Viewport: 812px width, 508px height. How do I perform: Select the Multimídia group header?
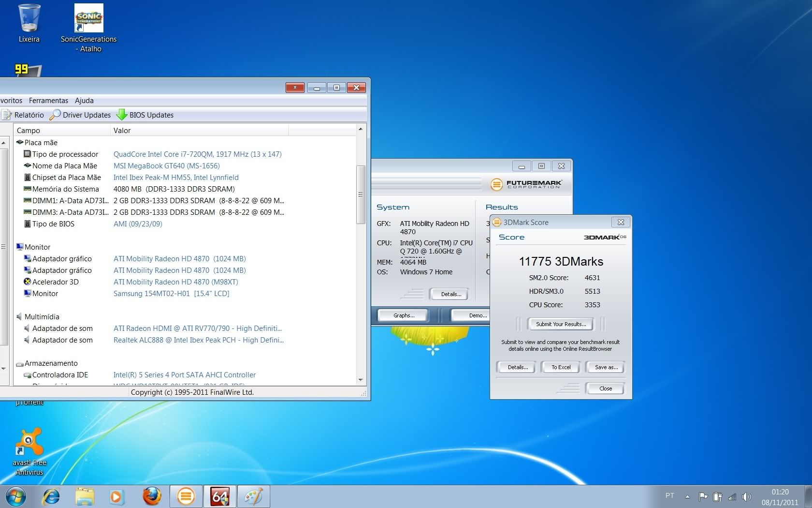38,316
